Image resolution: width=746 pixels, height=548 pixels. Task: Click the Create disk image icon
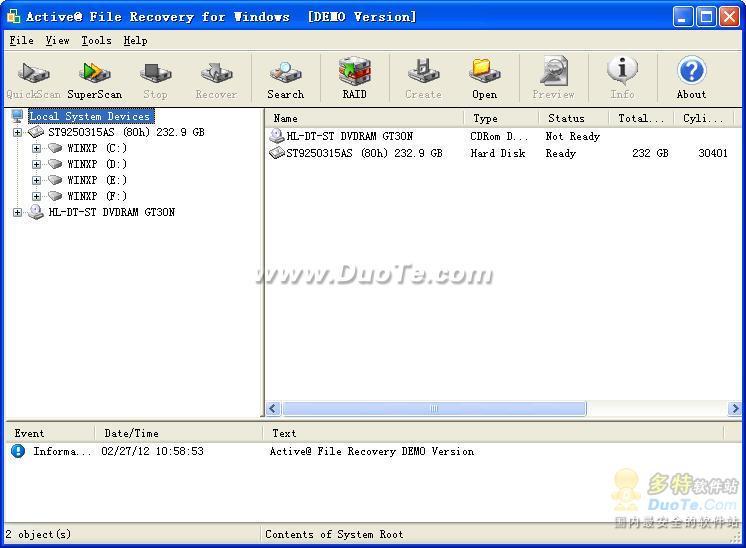point(423,71)
